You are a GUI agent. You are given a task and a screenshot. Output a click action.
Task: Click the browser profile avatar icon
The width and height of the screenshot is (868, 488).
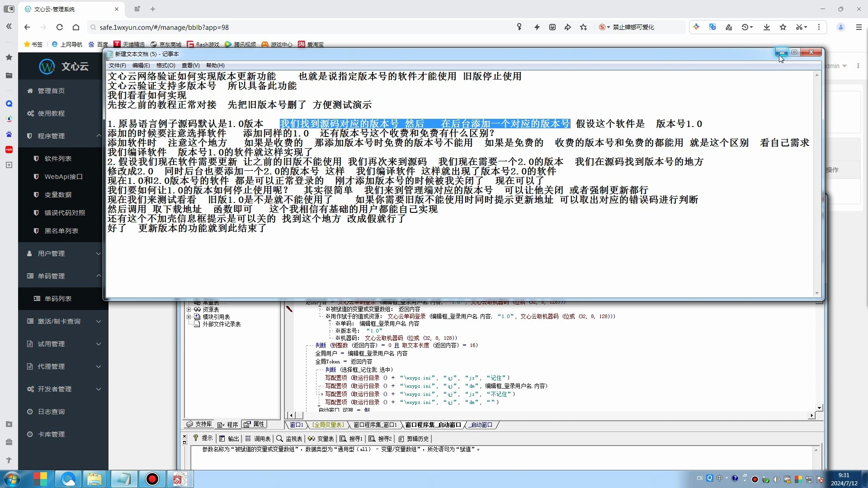841,27
